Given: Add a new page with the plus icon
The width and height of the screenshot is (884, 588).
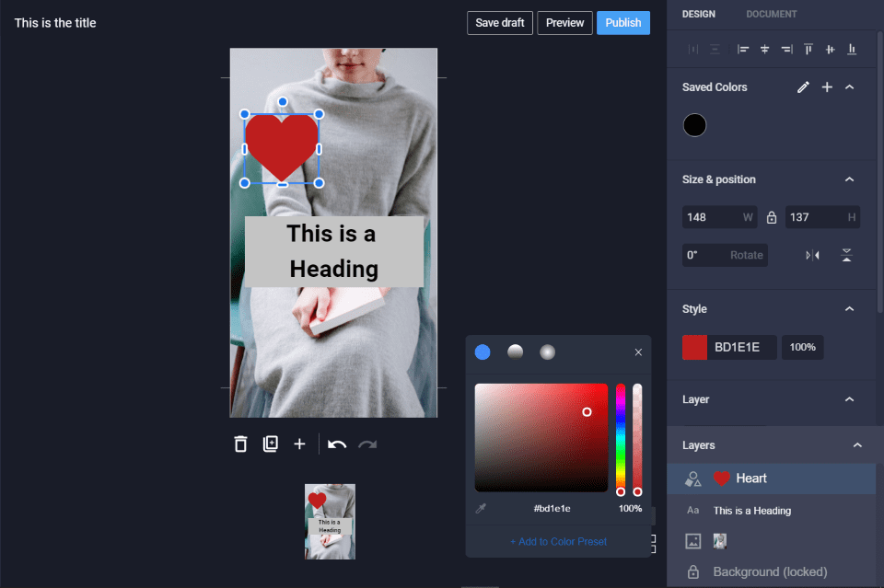Looking at the screenshot, I should [299, 444].
